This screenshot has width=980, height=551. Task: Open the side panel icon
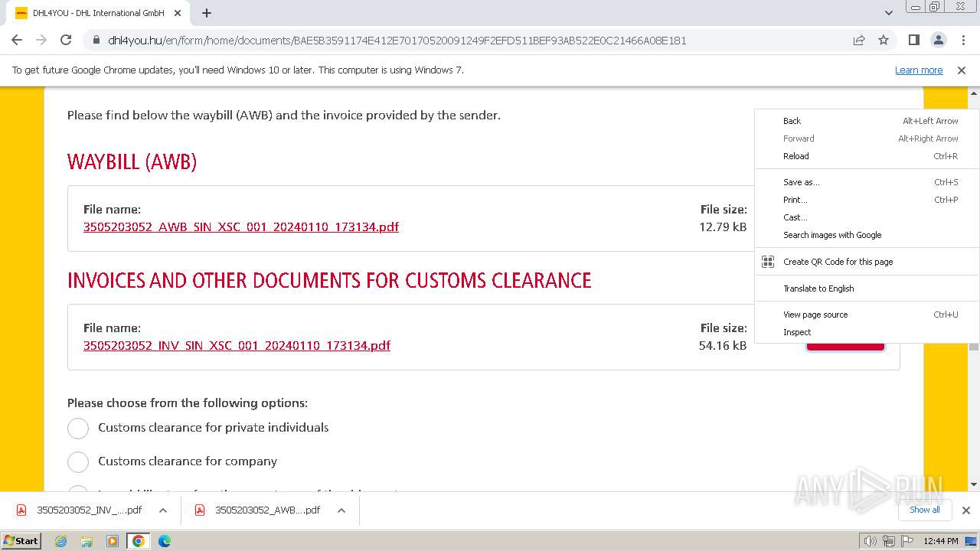913,40
